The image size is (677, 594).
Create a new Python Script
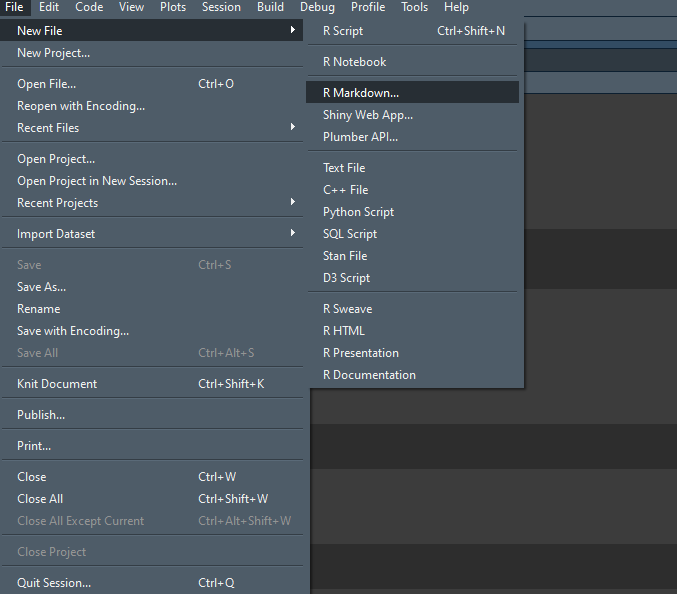point(358,212)
